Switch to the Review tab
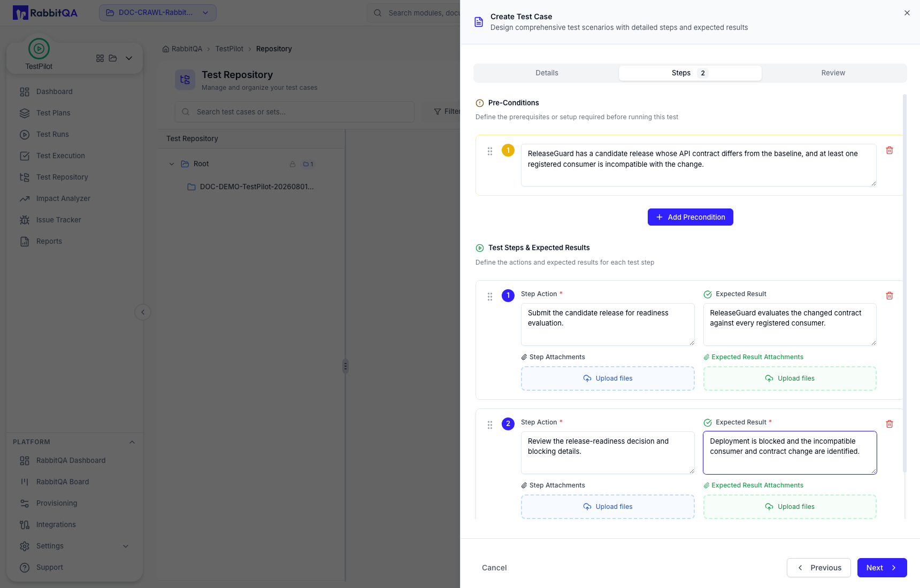Image resolution: width=920 pixels, height=588 pixels. point(833,73)
